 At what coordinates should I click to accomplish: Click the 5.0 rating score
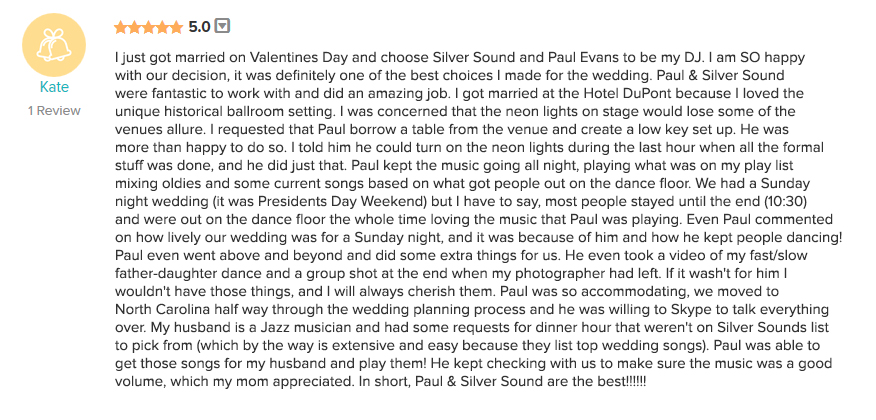199,27
